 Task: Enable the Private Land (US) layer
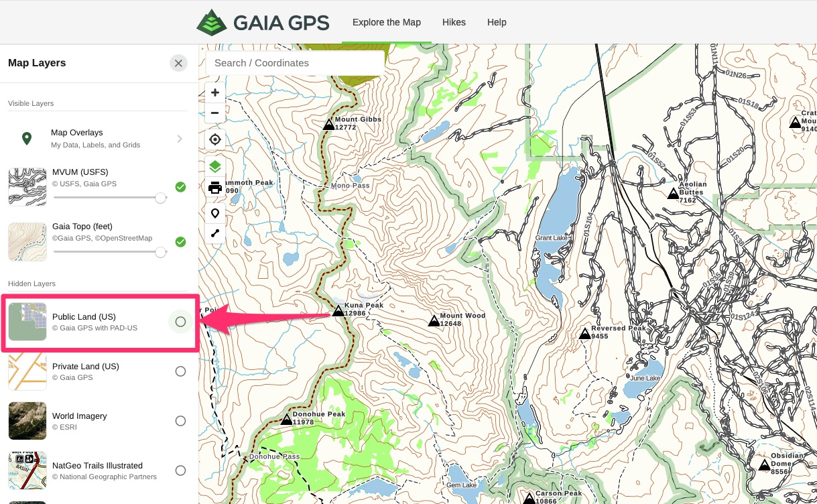coord(180,371)
